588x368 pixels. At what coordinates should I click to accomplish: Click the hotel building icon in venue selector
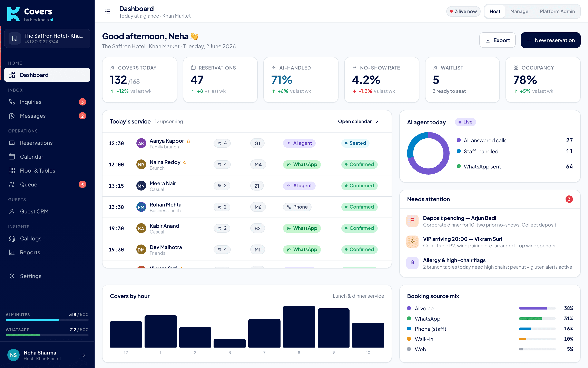[14, 38]
